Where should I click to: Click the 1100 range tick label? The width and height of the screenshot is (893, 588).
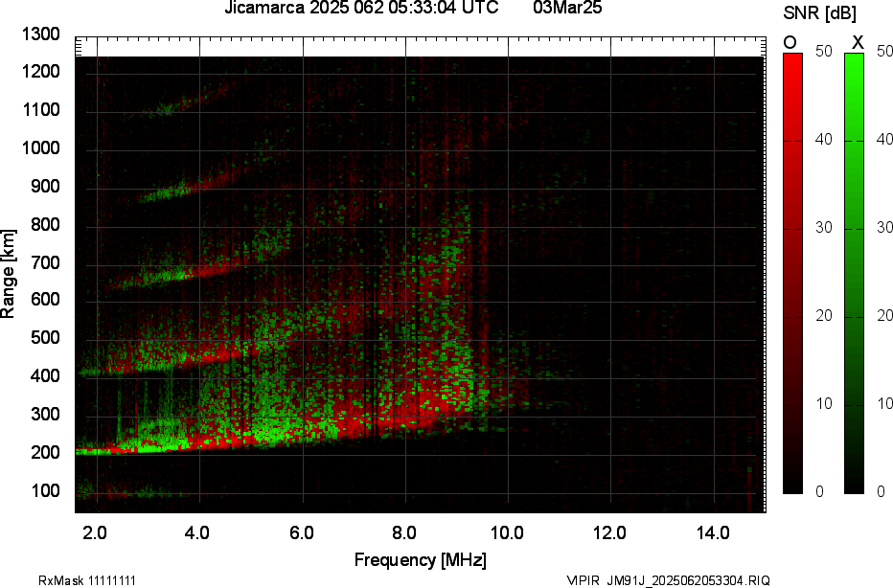click(x=41, y=110)
